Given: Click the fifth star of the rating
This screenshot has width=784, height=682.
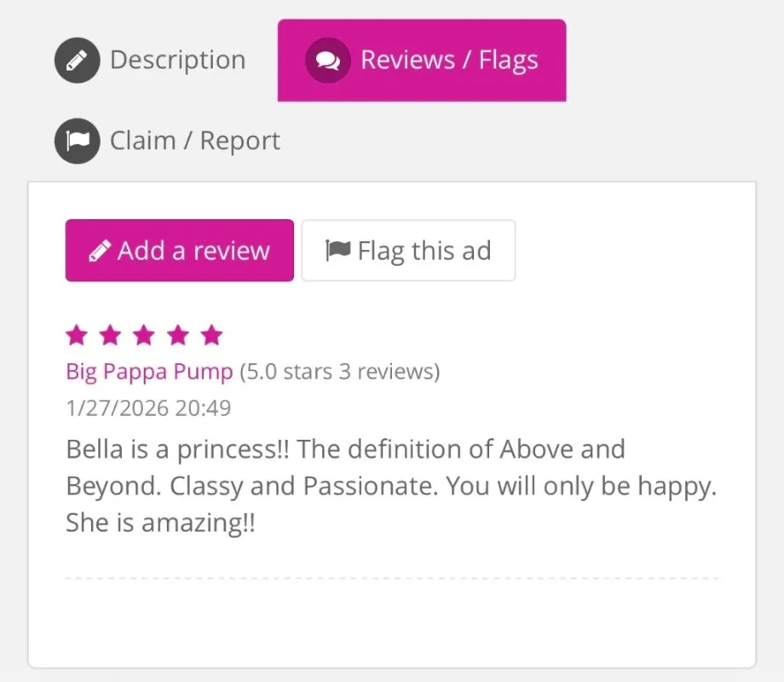Looking at the screenshot, I should point(211,335).
